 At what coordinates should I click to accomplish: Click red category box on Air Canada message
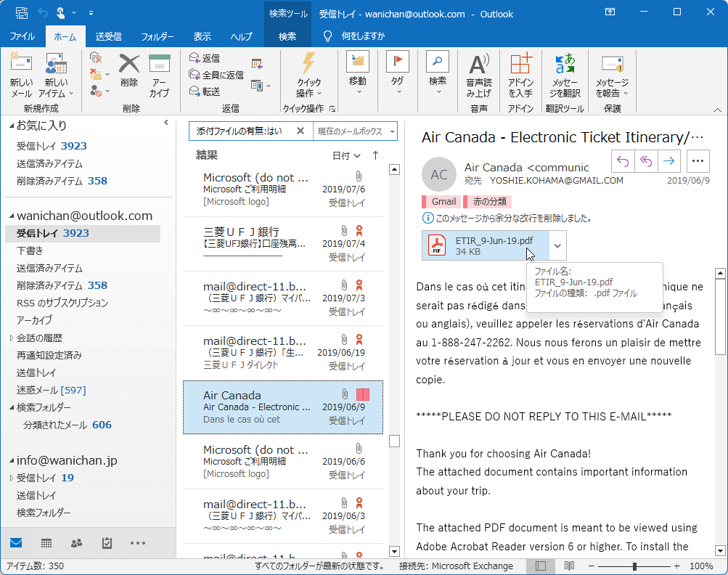click(x=363, y=395)
